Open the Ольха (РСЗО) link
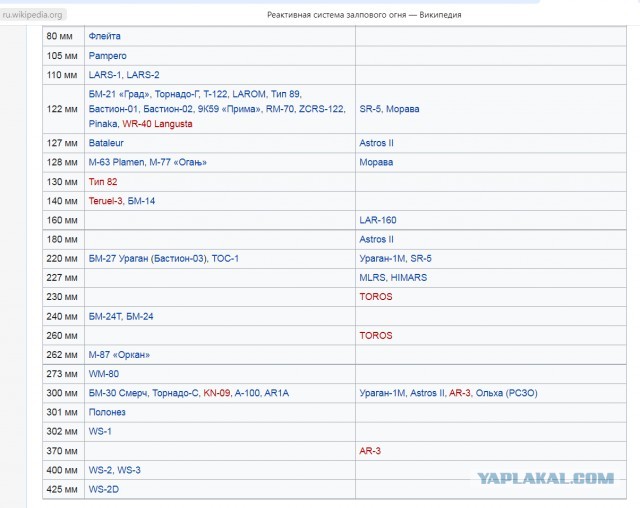This screenshot has height=508, width=640. (x=507, y=393)
